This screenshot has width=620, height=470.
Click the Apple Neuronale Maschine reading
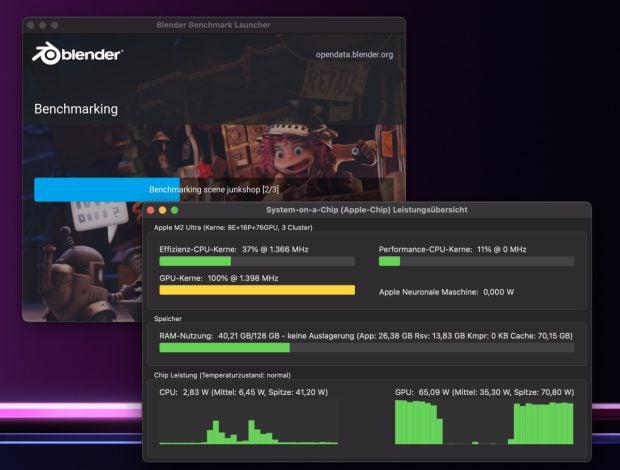pyautogui.click(x=446, y=292)
